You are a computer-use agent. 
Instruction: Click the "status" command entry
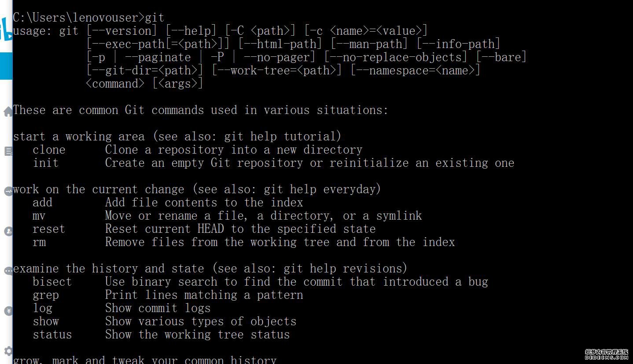(52, 335)
